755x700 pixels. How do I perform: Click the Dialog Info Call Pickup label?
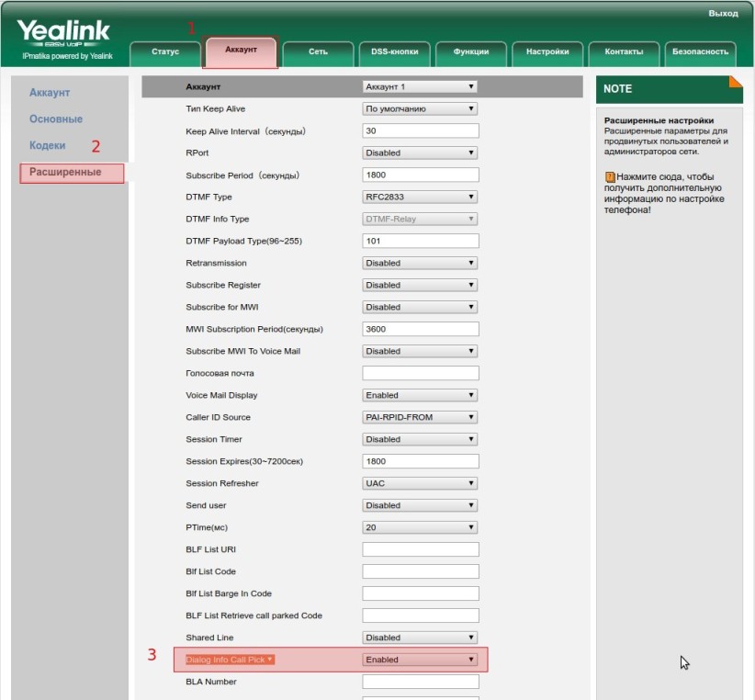tap(231, 660)
